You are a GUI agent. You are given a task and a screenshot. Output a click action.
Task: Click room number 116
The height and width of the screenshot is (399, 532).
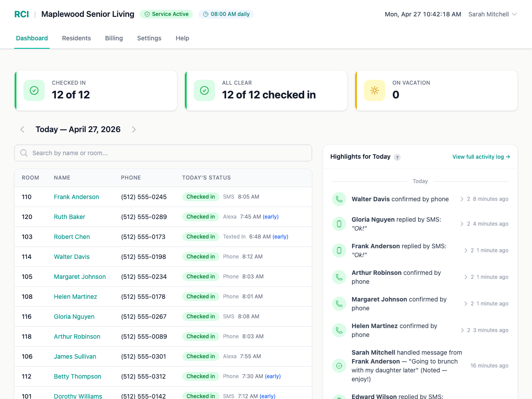[x=27, y=317]
